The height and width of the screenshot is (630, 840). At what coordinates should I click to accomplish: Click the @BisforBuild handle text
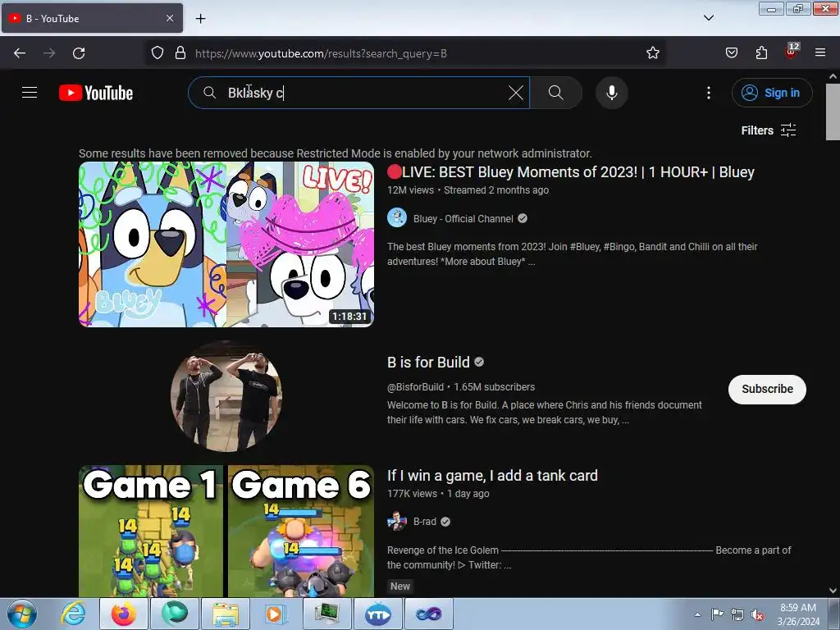415,387
